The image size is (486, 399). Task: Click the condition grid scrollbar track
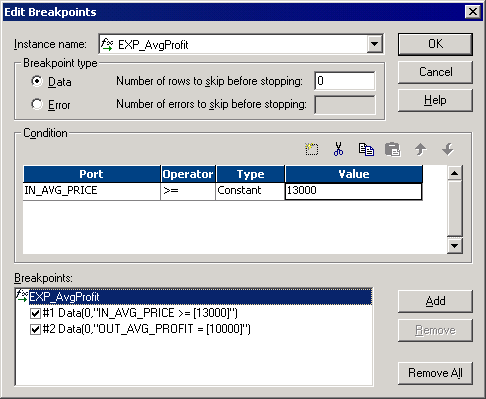pyautogui.click(x=455, y=209)
